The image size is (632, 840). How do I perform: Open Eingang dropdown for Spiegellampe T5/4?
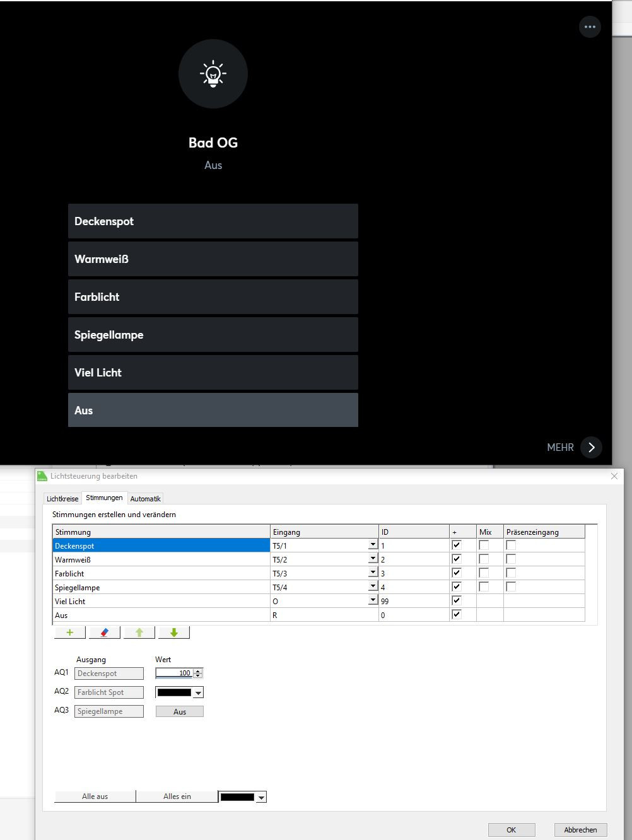point(373,586)
